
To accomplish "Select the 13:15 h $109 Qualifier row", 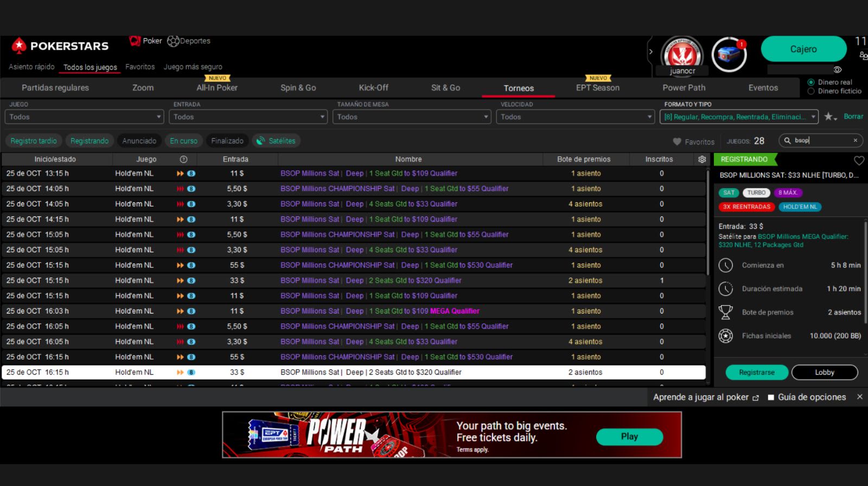I will pos(354,174).
